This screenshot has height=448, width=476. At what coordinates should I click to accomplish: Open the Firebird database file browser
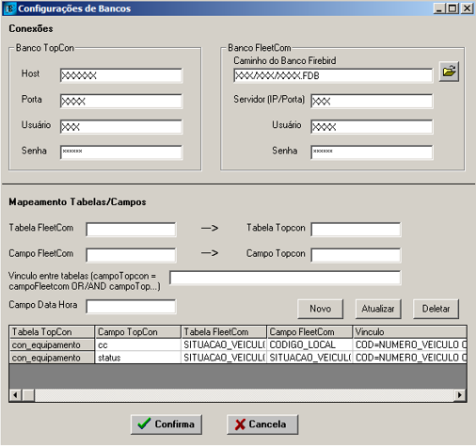tap(449, 72)
